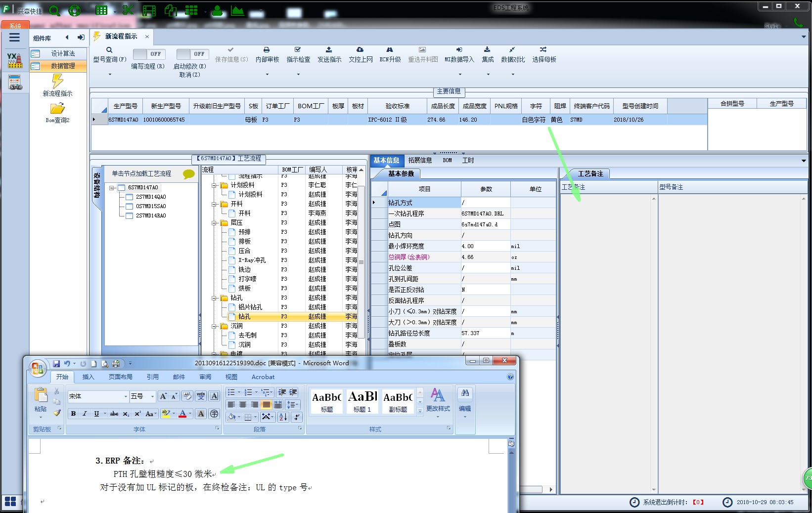The height and width of the screenshot is (513, 812).
Task: Open Word font size 五号 dropdown
Action: coord(152,396)
